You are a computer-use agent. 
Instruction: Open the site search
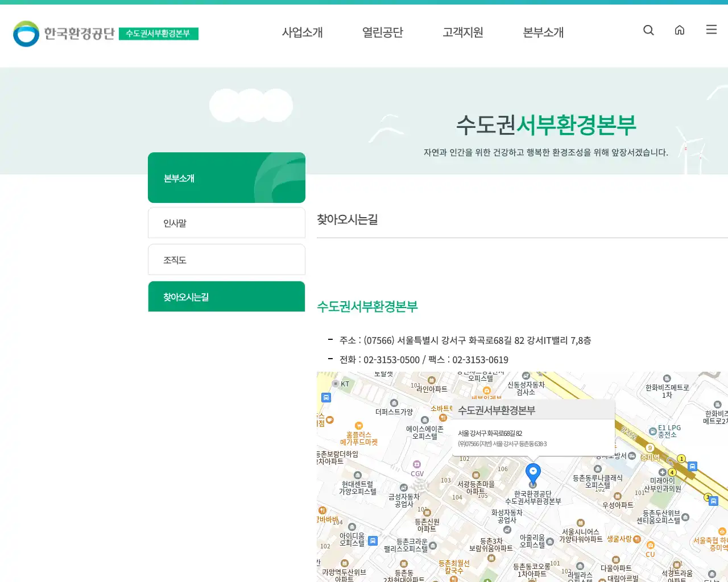648,30
